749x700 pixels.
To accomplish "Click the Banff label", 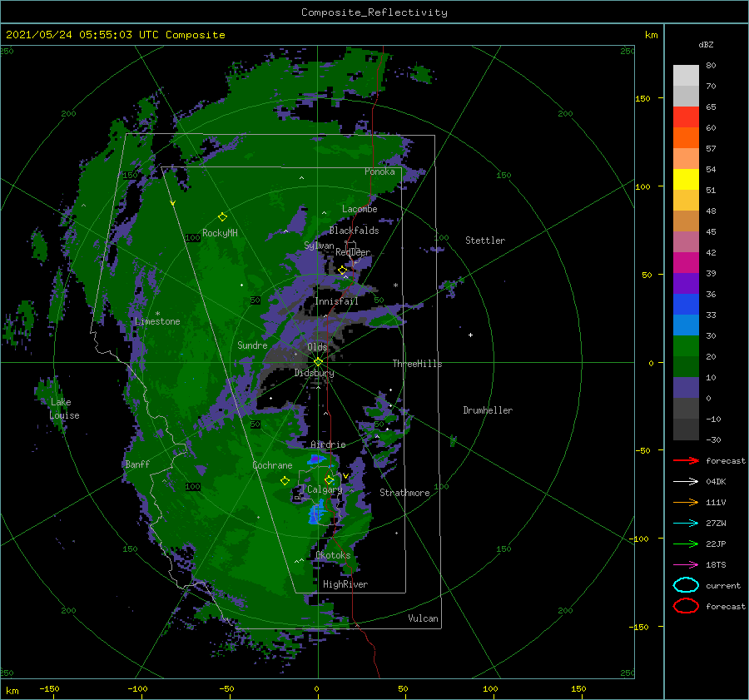I will [137, 464].
